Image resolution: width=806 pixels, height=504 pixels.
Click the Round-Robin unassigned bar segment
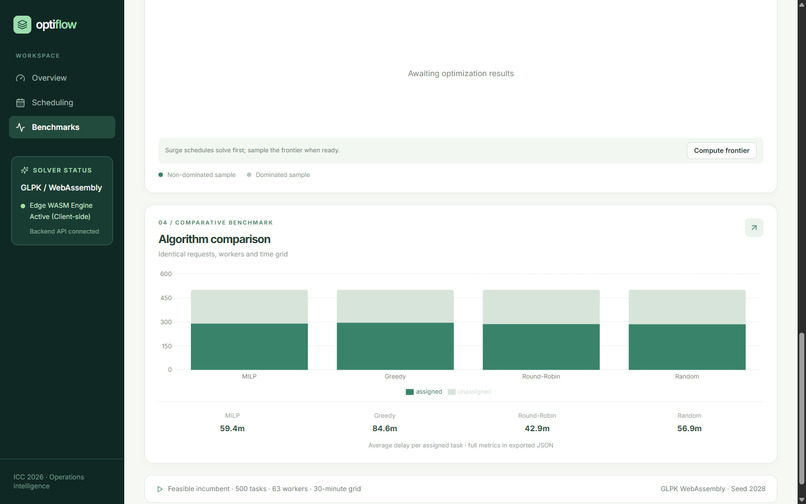point(541,307)
